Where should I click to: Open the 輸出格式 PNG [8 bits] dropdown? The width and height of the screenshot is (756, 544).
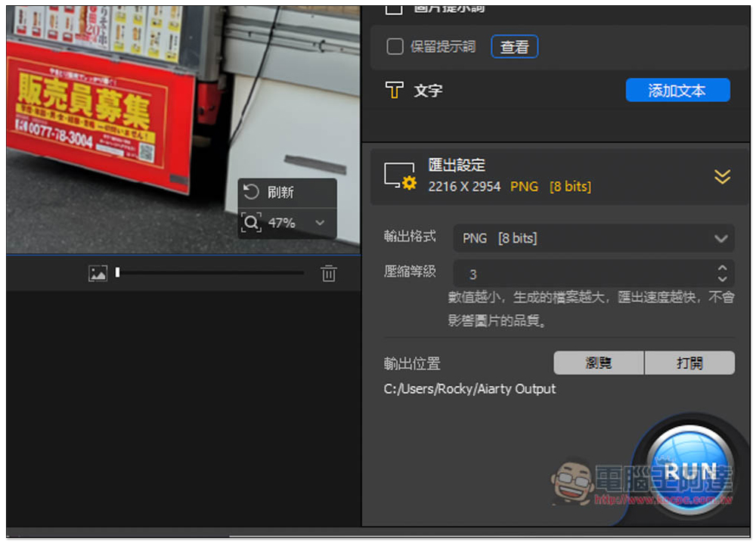[x=593, y=238]
